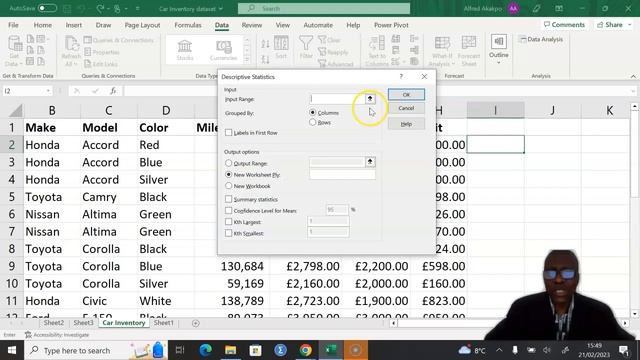The width and height of the screenshot is (640, 360).
Task: Click the Advanced filter icon
Action: click(x=322, y=63)
